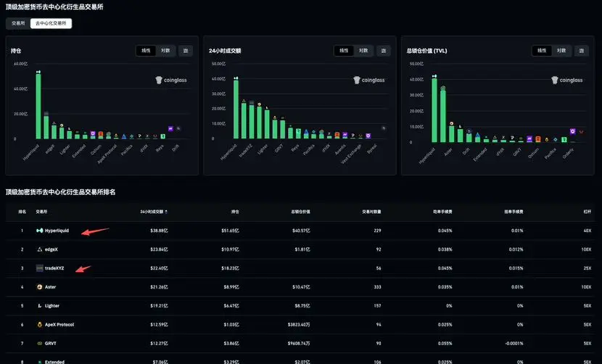Click the edgeX triangle logo icon
The image size is (602, 364).
39,249
